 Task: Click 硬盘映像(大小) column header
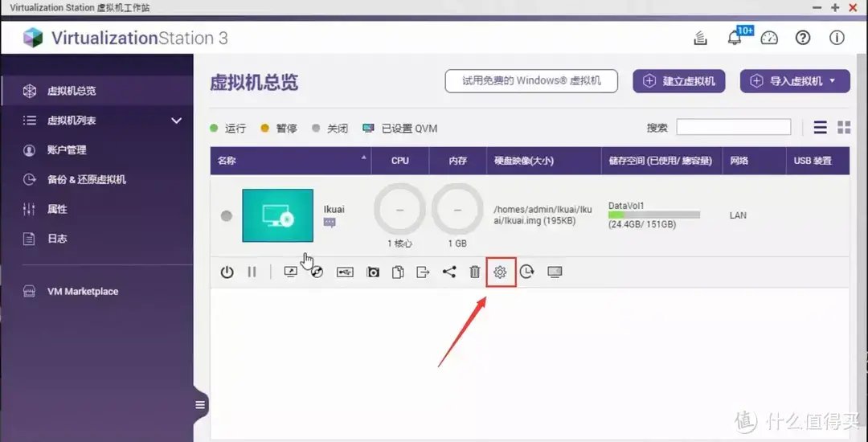click(544, 161)
